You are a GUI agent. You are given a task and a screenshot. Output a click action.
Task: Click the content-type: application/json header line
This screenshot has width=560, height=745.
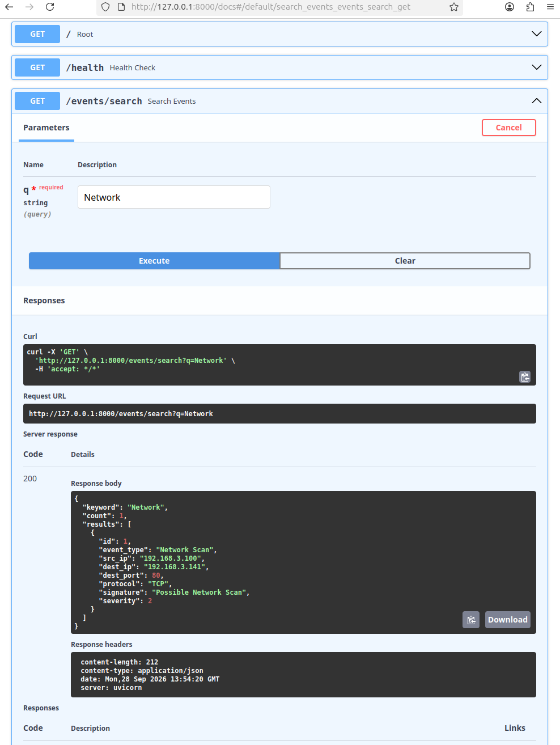tap(142, 671)
